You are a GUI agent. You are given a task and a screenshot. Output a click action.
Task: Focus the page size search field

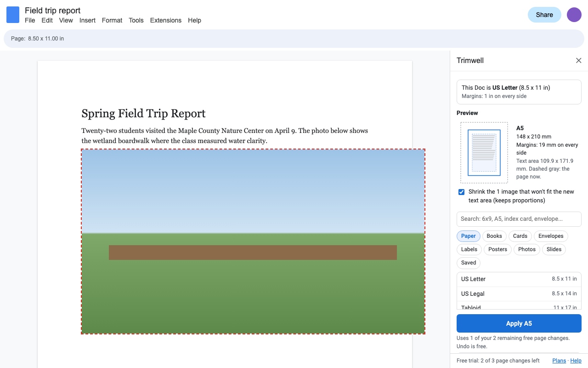(x=519, y=219)
